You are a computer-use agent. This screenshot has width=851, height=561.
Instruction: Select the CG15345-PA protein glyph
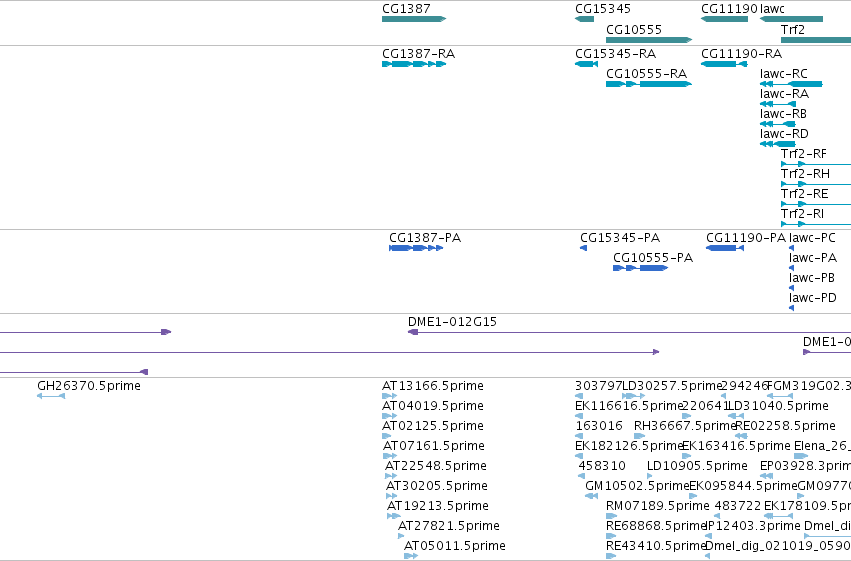click(583, 248)
